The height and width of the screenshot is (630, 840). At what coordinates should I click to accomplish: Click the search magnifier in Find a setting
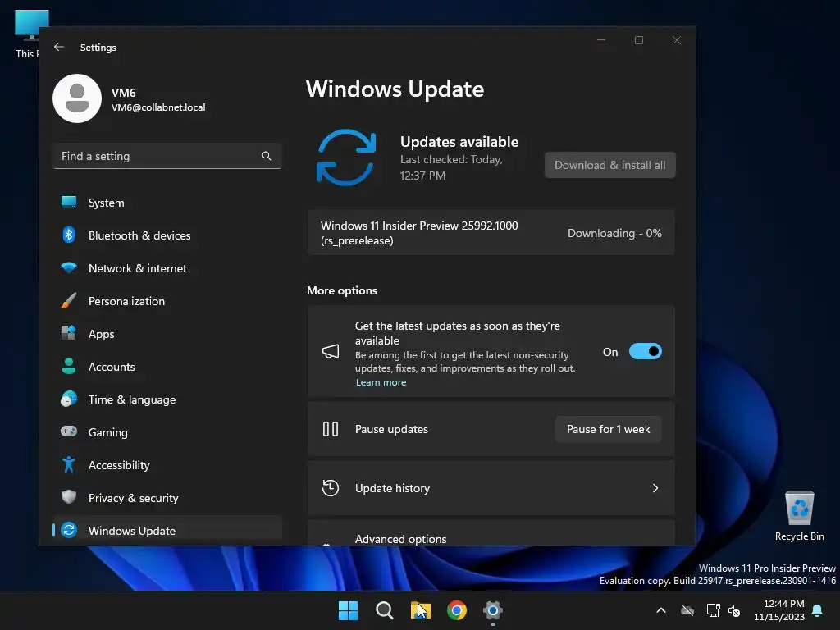(267, 156)
